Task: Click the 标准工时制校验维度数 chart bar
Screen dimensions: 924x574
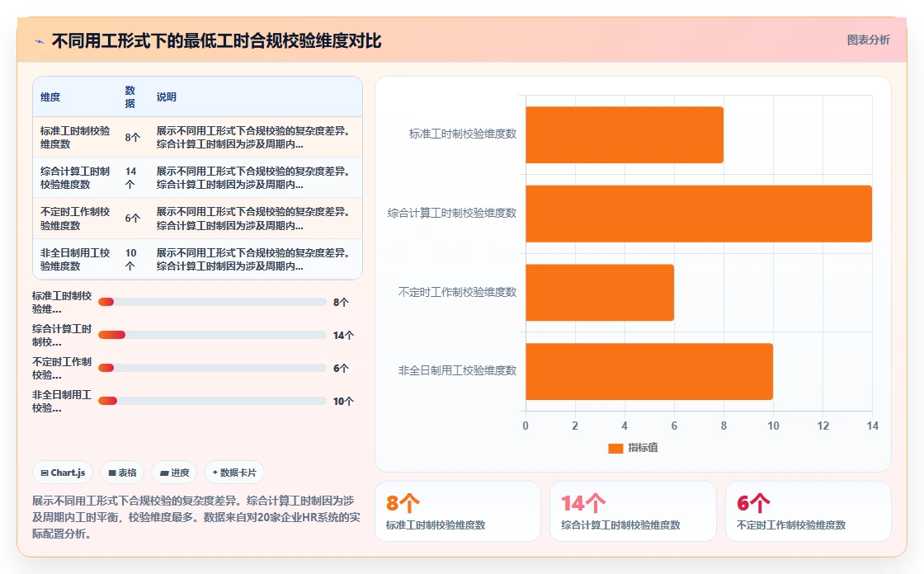Action: click(x=625, y=135)
